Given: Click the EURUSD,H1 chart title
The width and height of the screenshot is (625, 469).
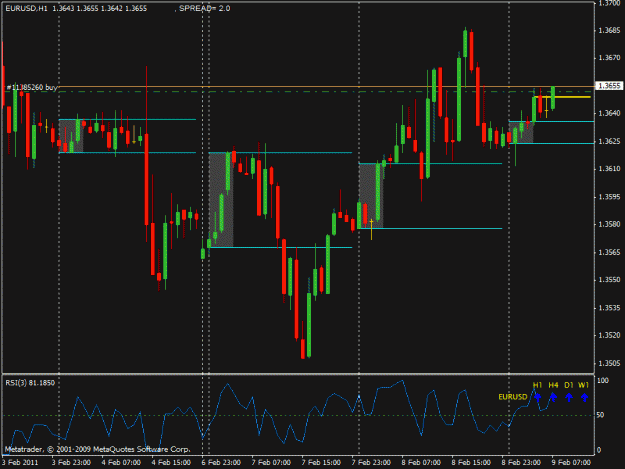Looking at the screenshot, I should tap(26, 8).
